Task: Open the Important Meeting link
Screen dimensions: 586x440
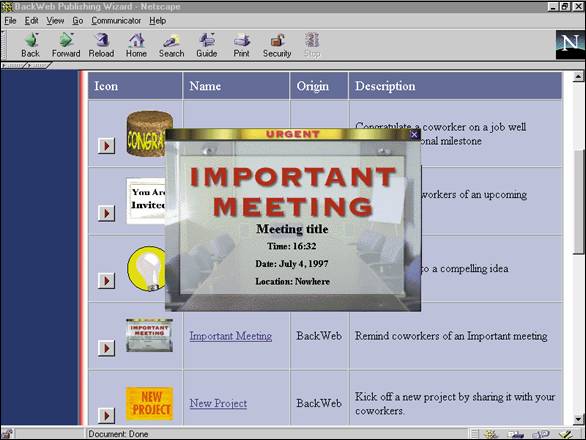Action: click(x=231, y=336)
